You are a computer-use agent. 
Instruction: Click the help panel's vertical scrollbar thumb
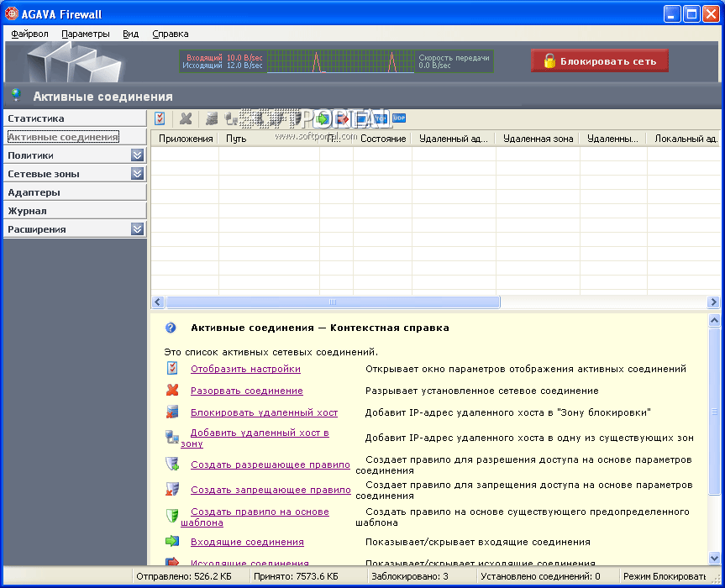714,412
